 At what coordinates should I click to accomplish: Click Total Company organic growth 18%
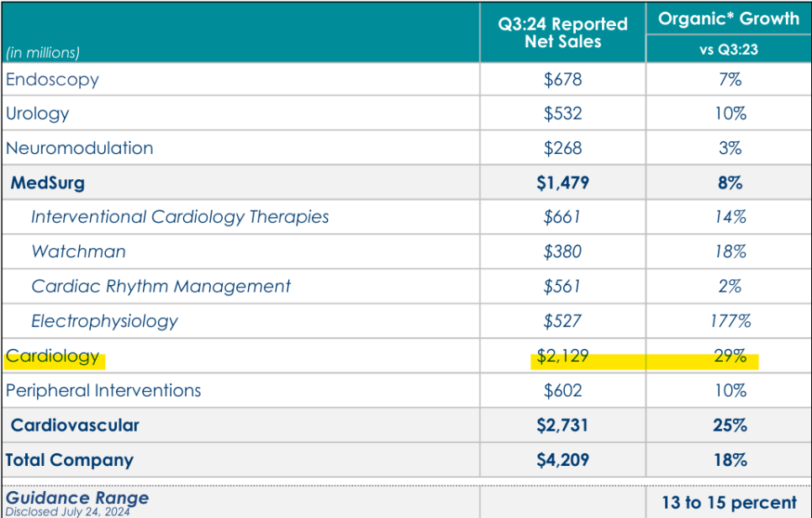pos(730,460)
